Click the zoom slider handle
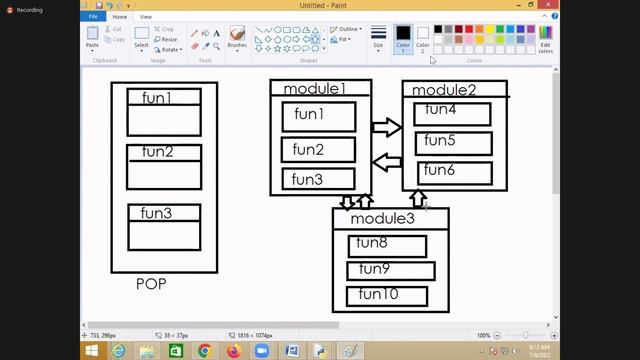 tap(526, 335)
